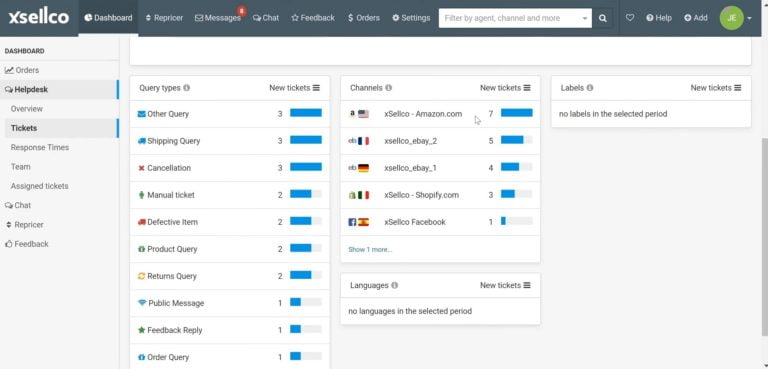This screenshot has height=369, width=768.
Task: Click the Defective Item icon
Action: [x=142, y=222]
